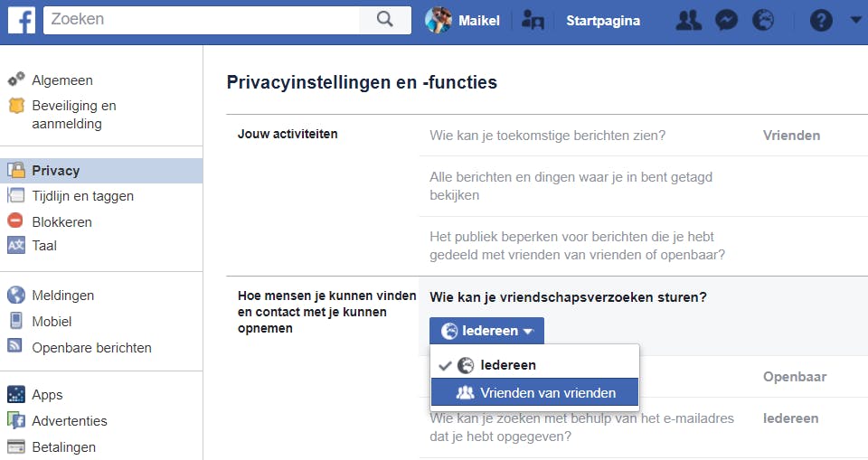Open the Messenger icon
This screenshot has width=868, height=460.
pos(726,20)
